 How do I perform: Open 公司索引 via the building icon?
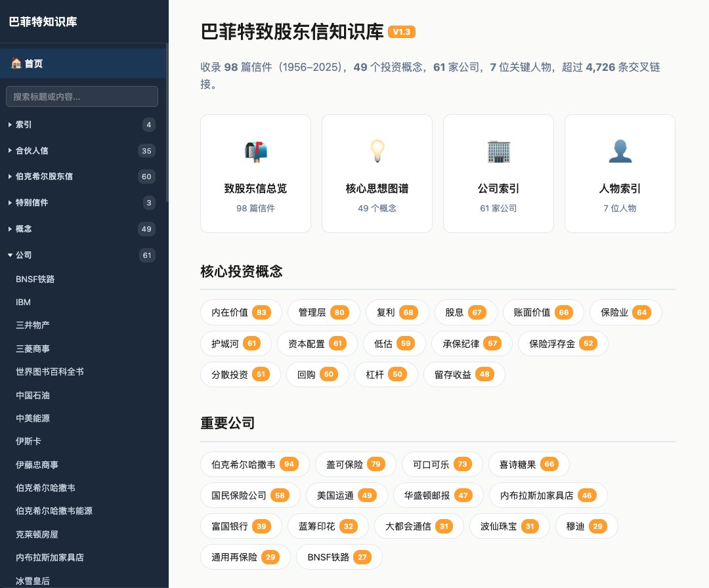click(498, 151)
